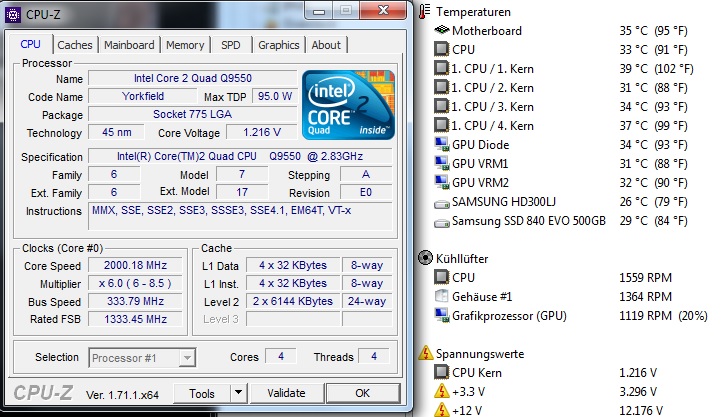Click the +12 V reading '12.176 V'
This screenshot has height=417, width=723.
point(641,411)
